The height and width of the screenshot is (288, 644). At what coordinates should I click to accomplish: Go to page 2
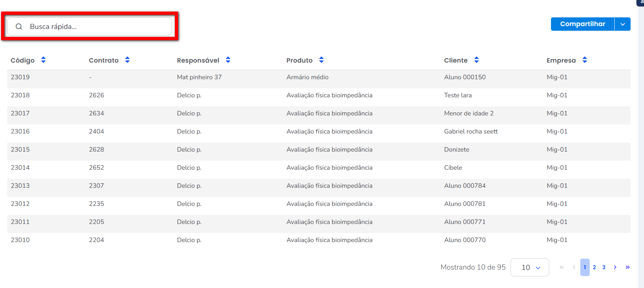click(x=594, y=267)
